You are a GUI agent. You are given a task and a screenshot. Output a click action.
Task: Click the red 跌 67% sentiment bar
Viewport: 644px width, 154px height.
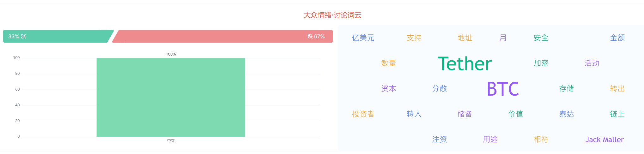pos(222,36)
